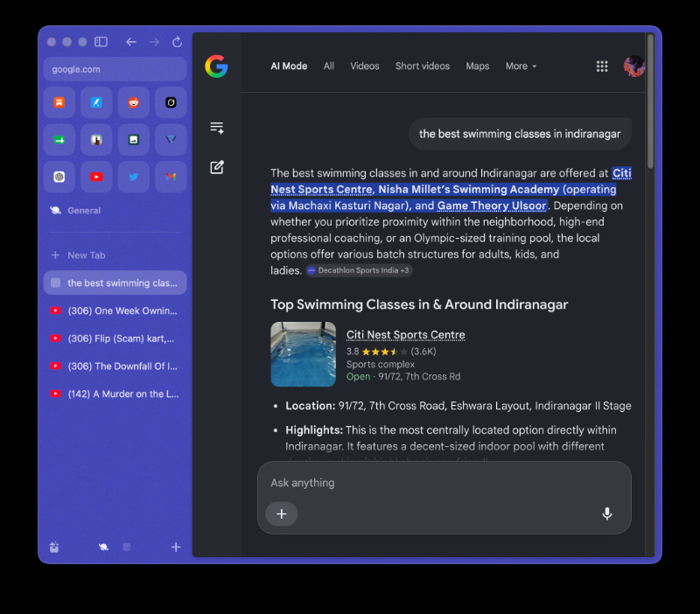
Task: Go back with the left arrow
Action: 130,42
